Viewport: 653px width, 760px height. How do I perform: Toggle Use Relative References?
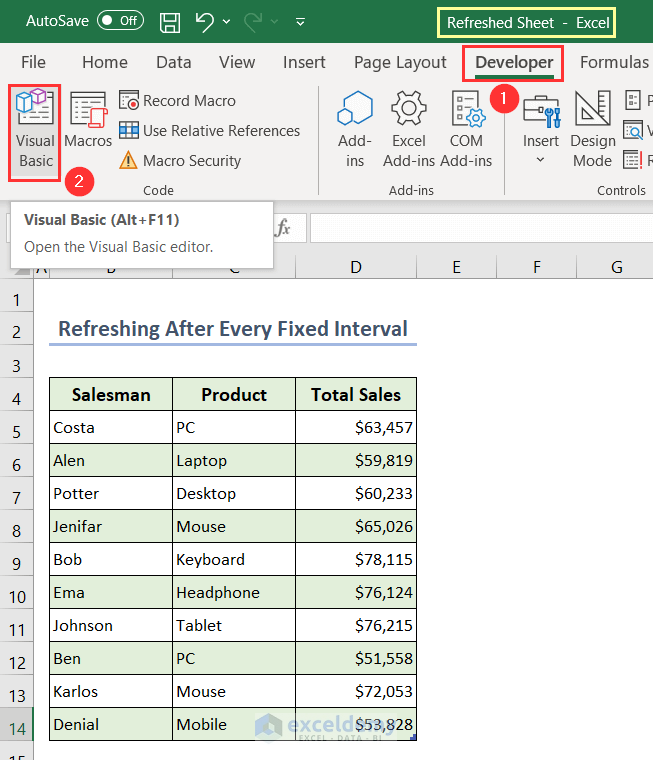[x=209, y=131]
